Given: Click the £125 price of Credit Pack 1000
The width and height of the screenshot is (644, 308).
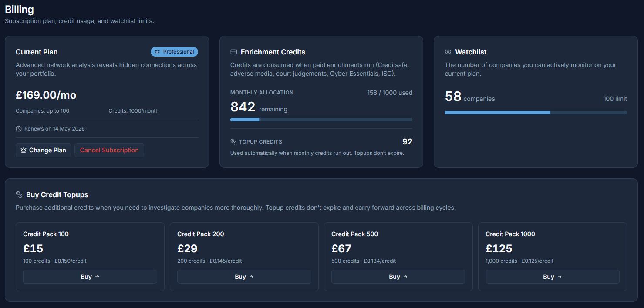Looking at the screenshot, I should coord(499,248).
